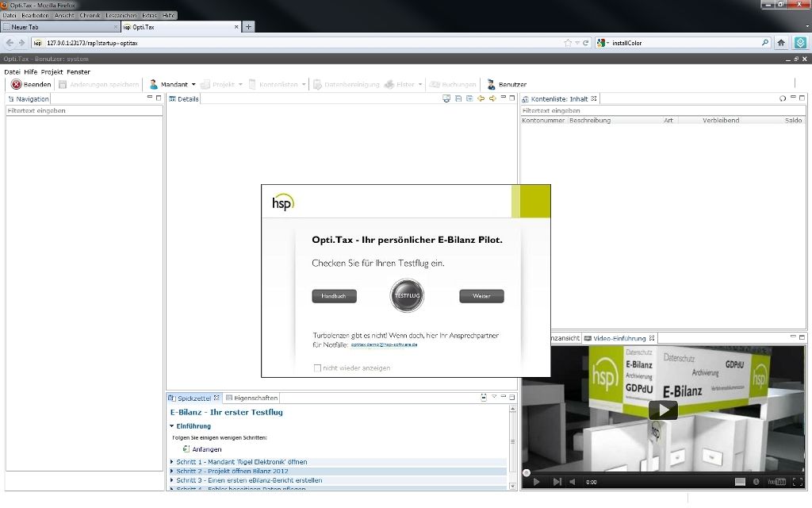Open the Projekt menu in Opti.Tax
This screenshot has width=812, height=508.
pyautogui.click(x=52, y=72)
